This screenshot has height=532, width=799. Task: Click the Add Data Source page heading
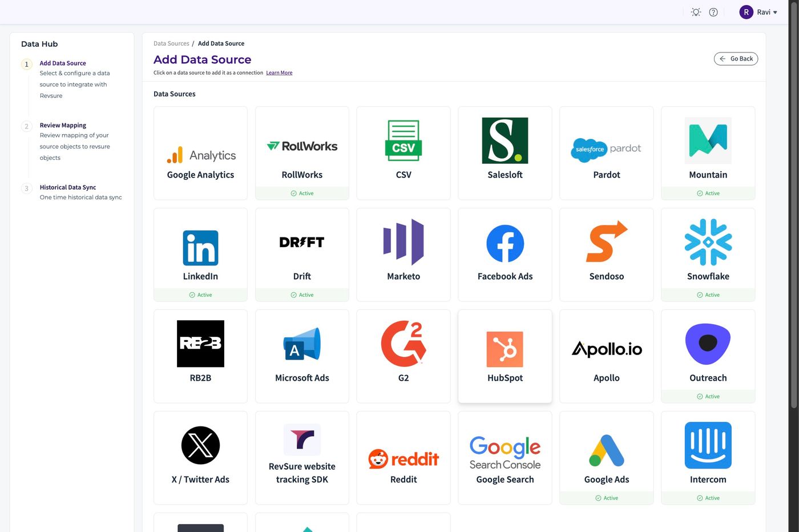coord(203,59)
